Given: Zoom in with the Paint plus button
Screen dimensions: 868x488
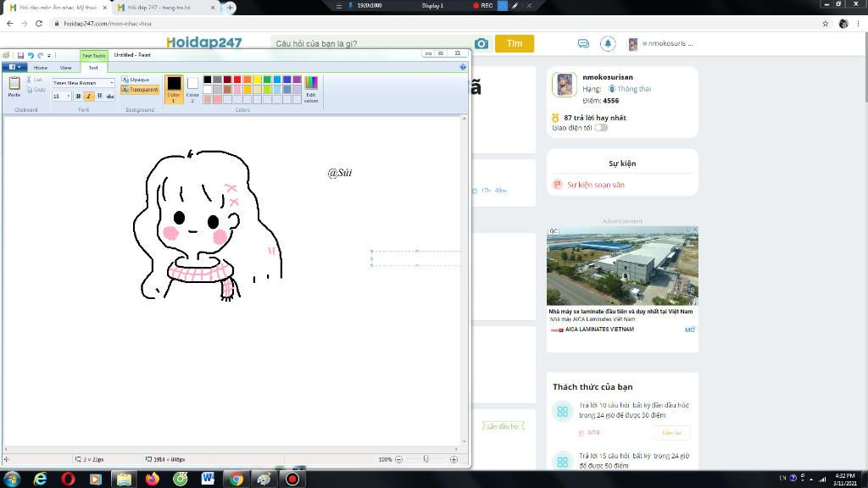Looking at the screenshot, I should click(x=454, y=459).
